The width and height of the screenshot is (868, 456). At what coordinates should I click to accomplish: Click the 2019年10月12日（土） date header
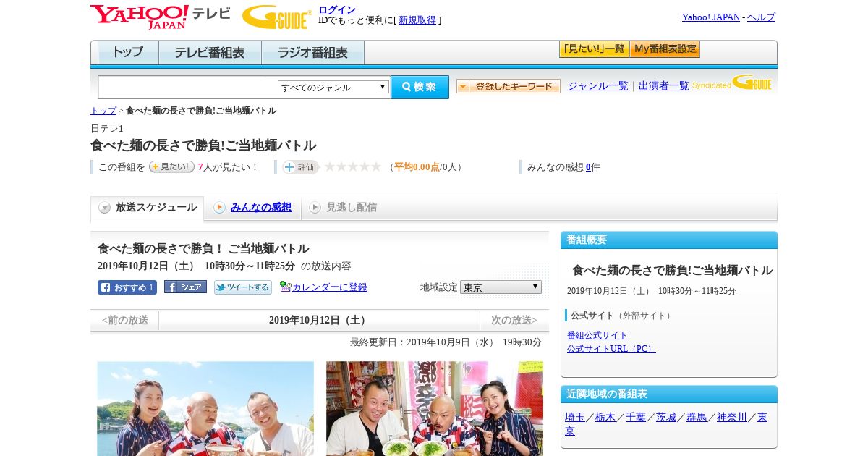pyautogui.click(x=319, y=320)
